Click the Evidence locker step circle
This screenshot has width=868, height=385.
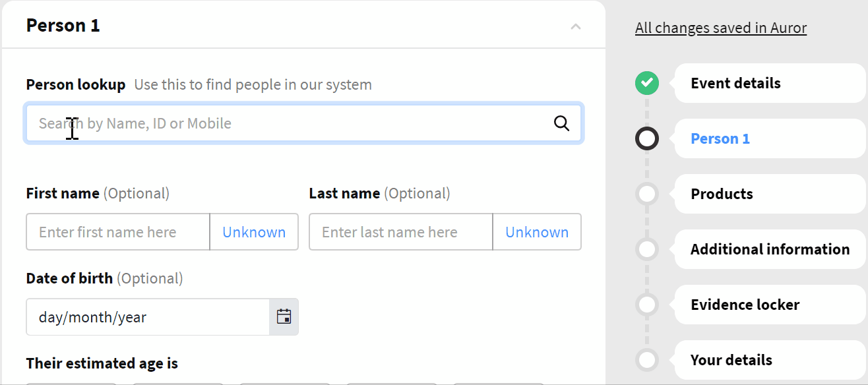[x=647, y=305]
